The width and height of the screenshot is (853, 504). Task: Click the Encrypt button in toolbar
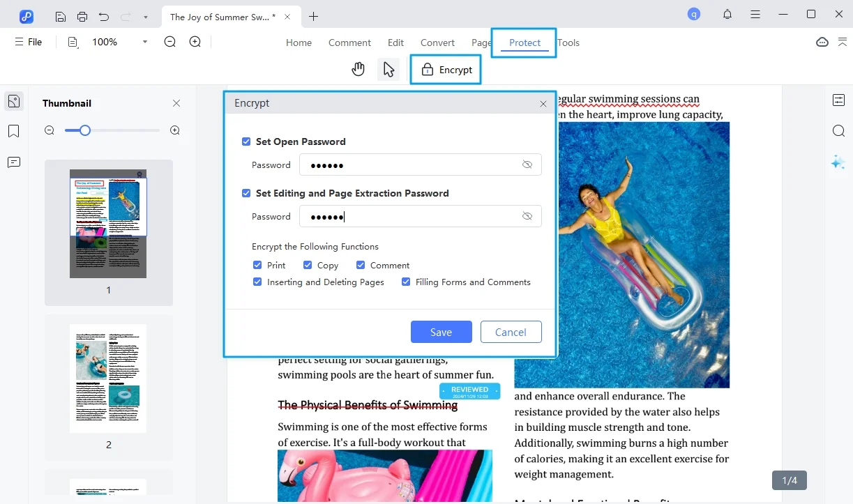tap(446, 70)
